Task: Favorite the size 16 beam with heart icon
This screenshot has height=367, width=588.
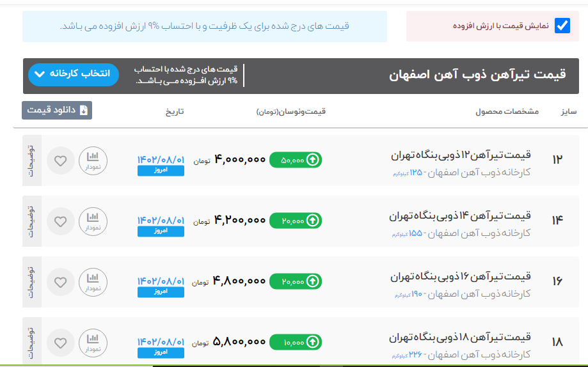Action: coord(61,282)
